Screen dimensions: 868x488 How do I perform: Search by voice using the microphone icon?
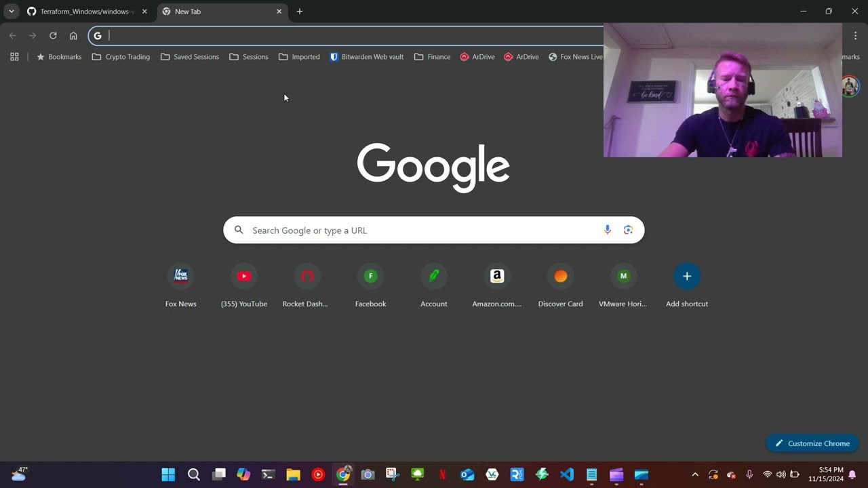pos(608,230)
